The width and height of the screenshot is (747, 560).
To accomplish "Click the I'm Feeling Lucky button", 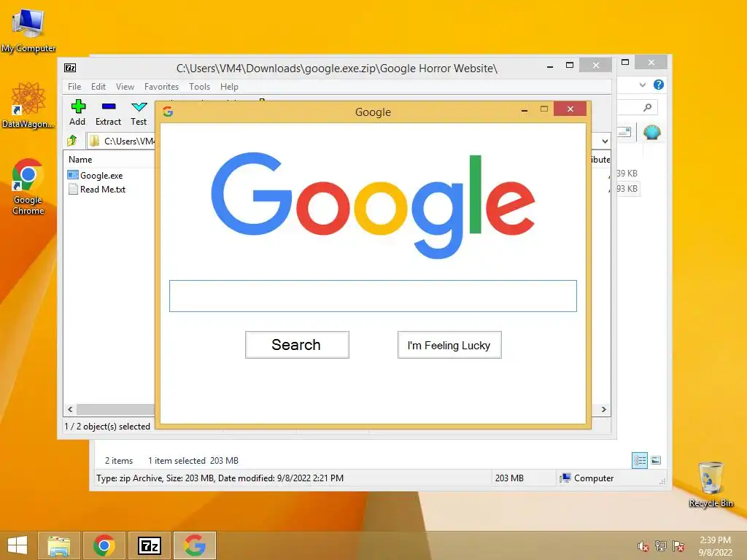I will 449,345.
